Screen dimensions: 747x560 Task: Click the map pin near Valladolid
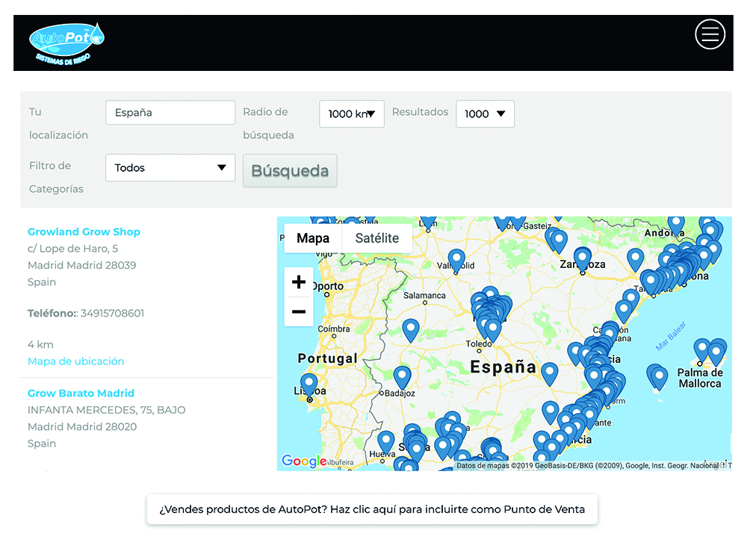456,260
